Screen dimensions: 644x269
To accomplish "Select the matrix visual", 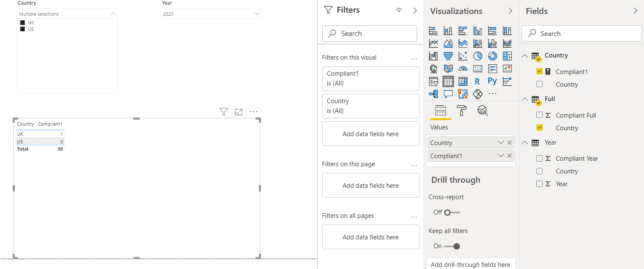I will pos(463,81).
